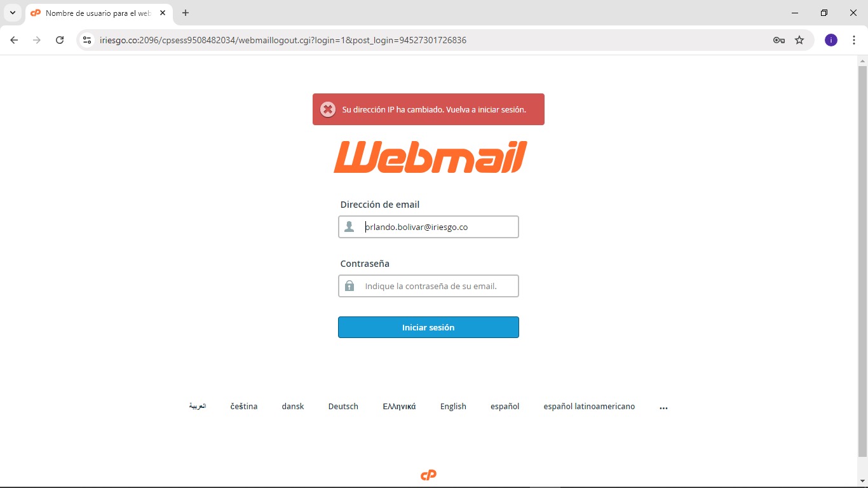Show more languages with the ellipsis

pyautogui.click(x=664, y=407)
